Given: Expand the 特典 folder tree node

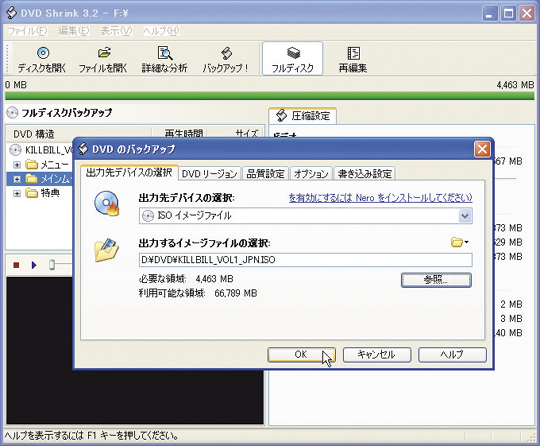Looking at the screenshot, I should (x=17, y=193).
